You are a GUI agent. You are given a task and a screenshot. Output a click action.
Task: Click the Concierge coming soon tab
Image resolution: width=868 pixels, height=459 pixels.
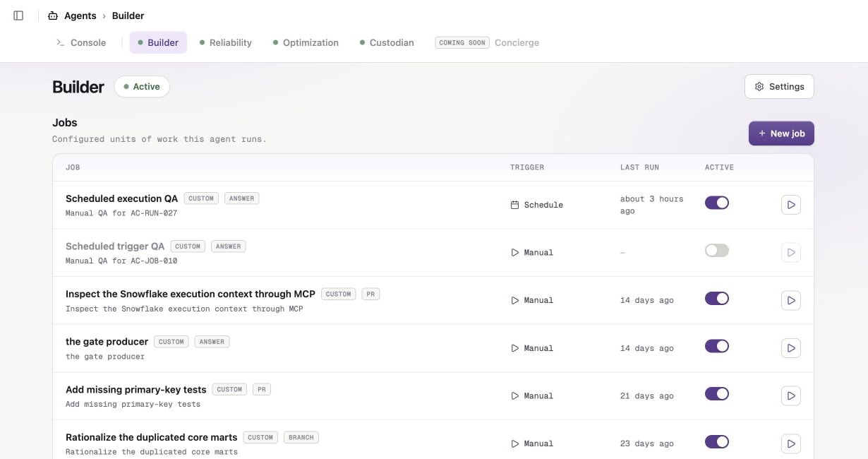[487, 42]
